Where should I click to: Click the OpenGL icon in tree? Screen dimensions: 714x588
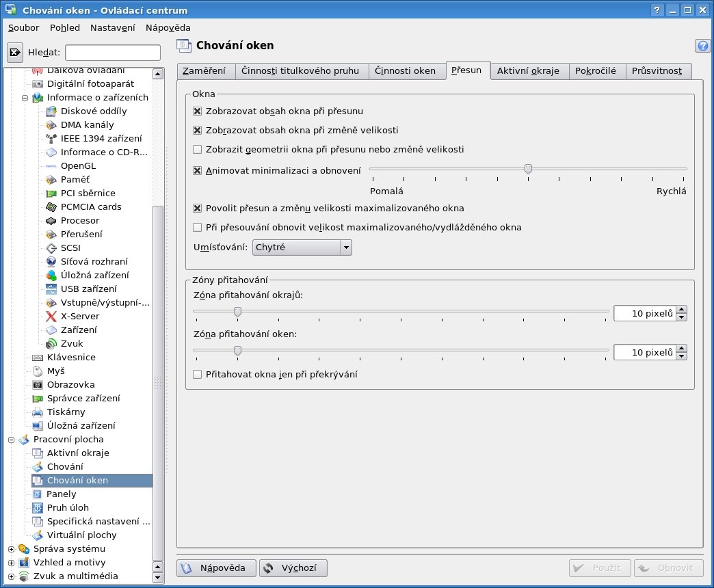click(x=51, y=165)
